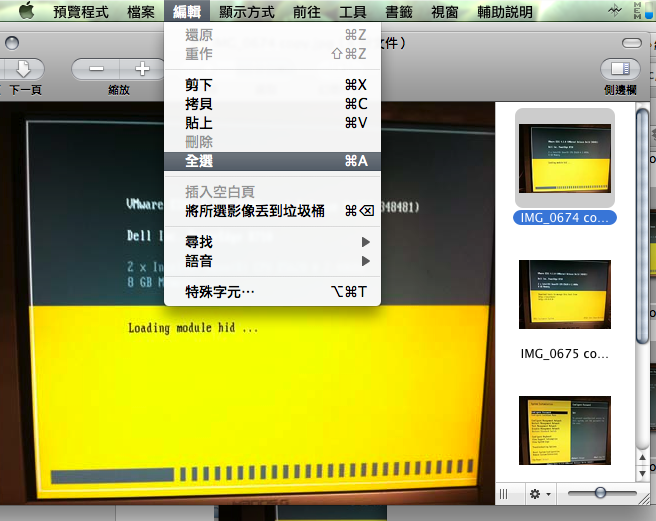
Task: Choose 全選 from the edit menu
Action: [272, 161]
